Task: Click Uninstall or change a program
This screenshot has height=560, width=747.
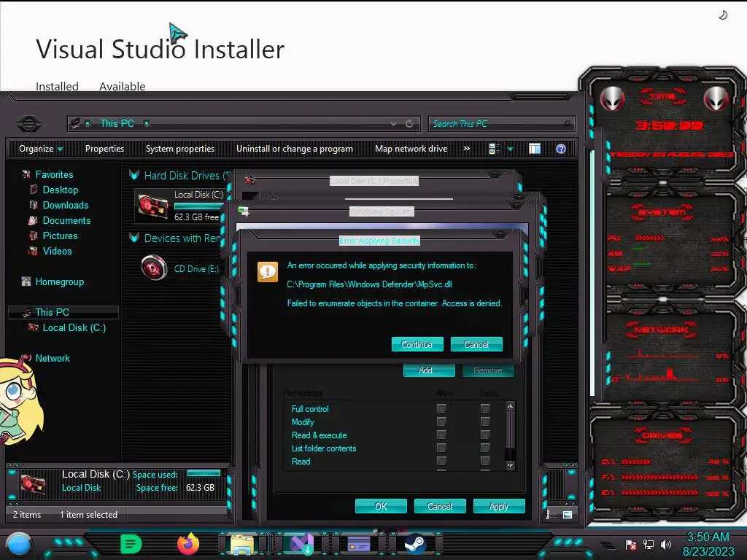Action: [295, 149]
